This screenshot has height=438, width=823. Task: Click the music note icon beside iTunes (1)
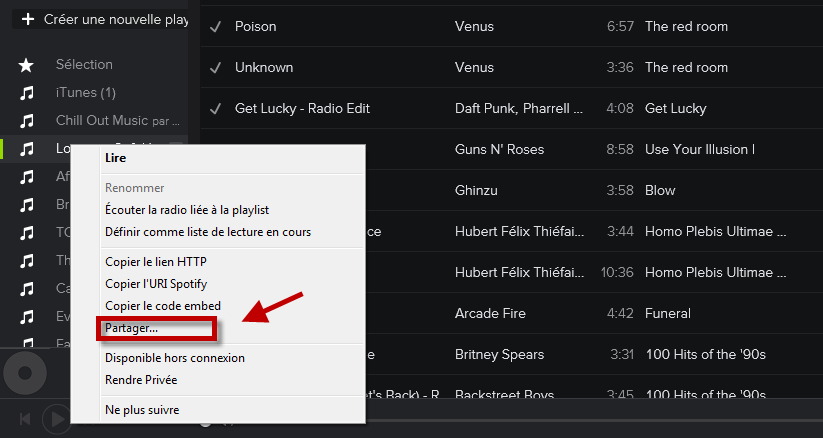(27, 93)
